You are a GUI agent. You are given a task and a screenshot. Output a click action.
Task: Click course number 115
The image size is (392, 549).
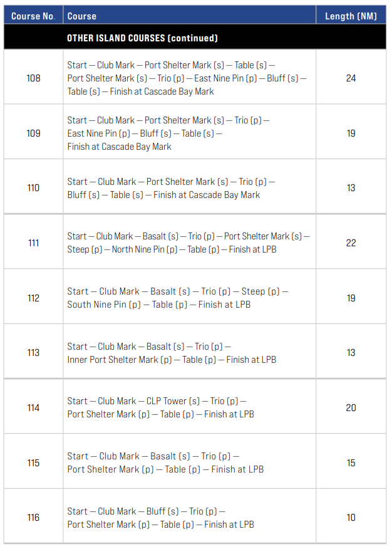tap(34, 463)
